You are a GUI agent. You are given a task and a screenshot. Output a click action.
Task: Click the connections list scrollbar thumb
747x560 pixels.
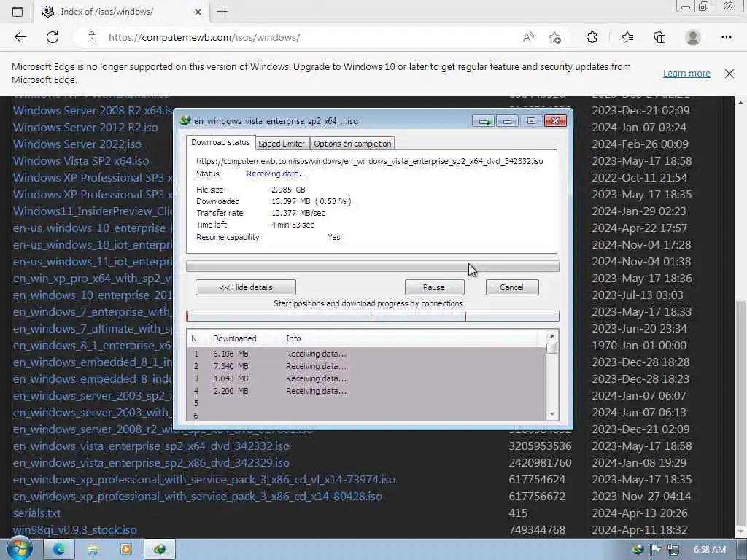click(552, 348)
